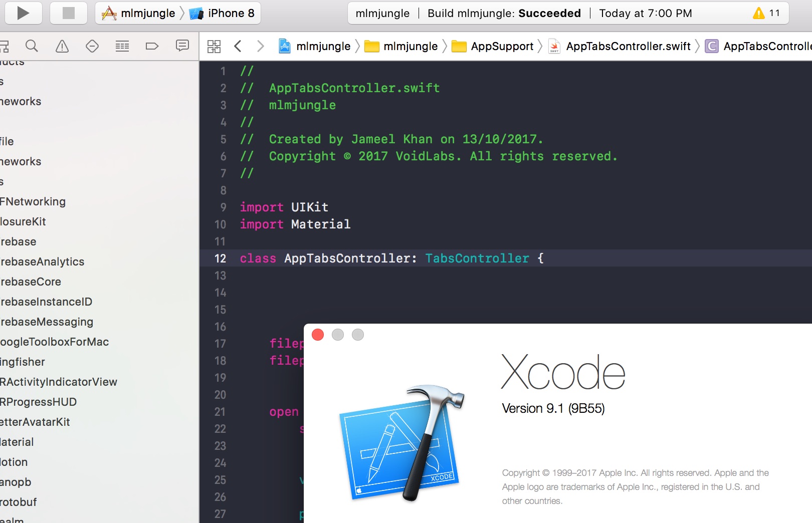Viewport: 812px width, 523px height.
Task: Click the Apple copyright notice text
Action: point(636,486)
